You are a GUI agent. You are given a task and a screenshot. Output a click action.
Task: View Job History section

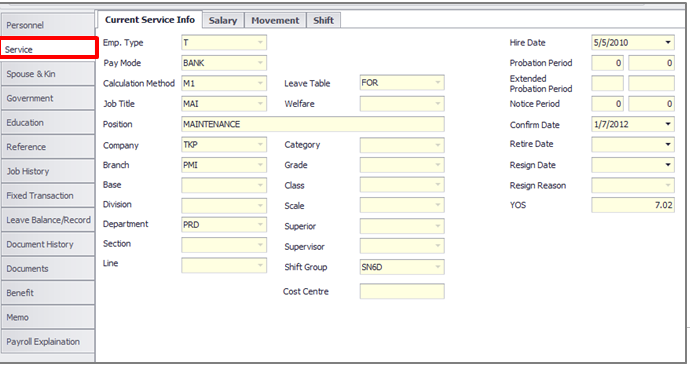click(48, 171)
